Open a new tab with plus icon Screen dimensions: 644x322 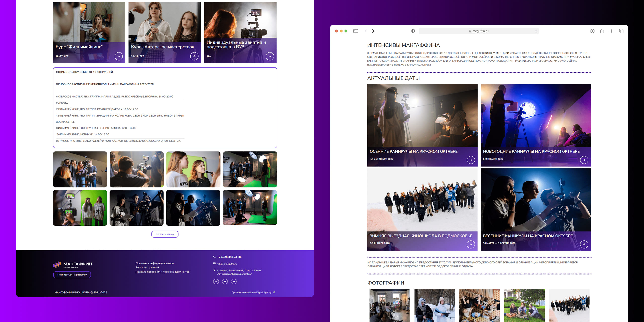click(x=611, y=31)
